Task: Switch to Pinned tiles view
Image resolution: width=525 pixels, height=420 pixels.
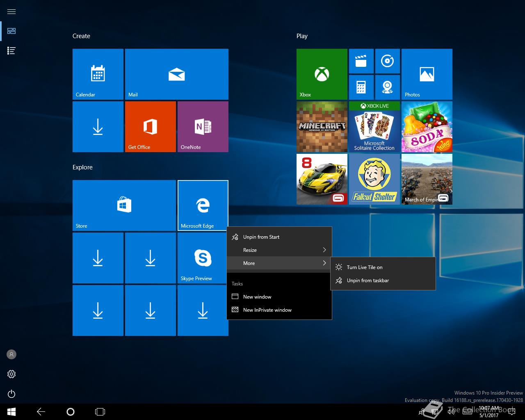Action: (11, 31)
